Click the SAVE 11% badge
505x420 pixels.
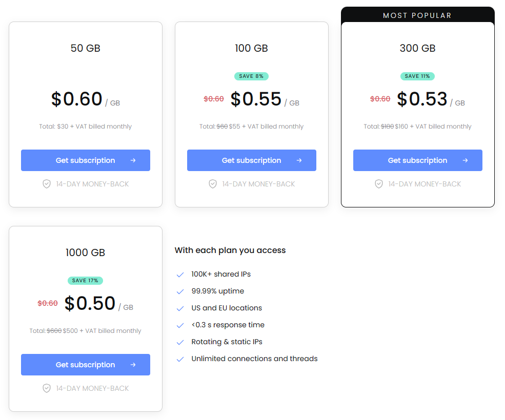click(x=417, y=76)
